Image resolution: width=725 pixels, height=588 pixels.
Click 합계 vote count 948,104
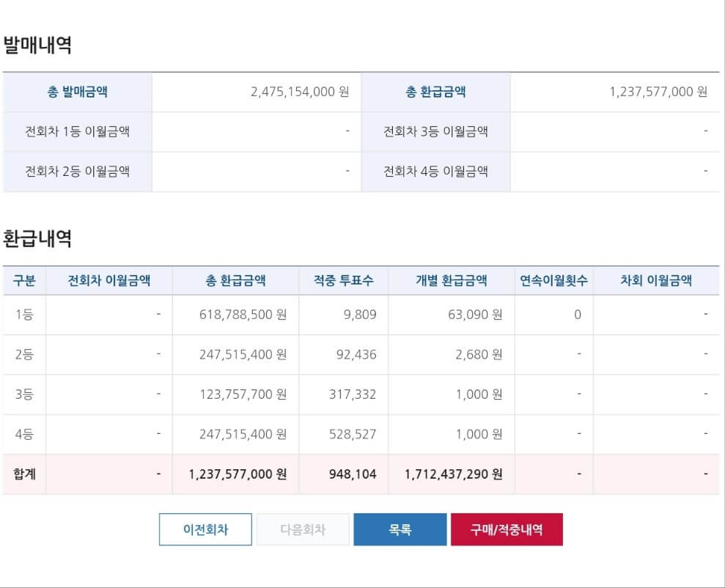[x=353, y=474]
